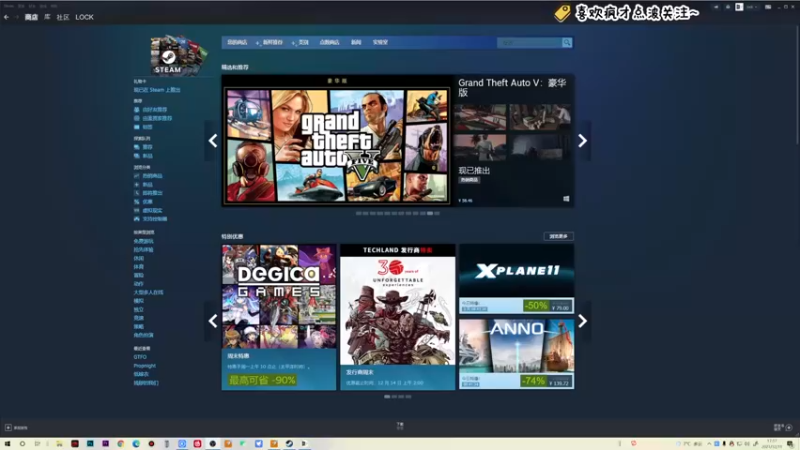Viewport: 800px width, 450px height.
Task: Open the 库 (Library) top menu
Action: click(x=47, y=17)
